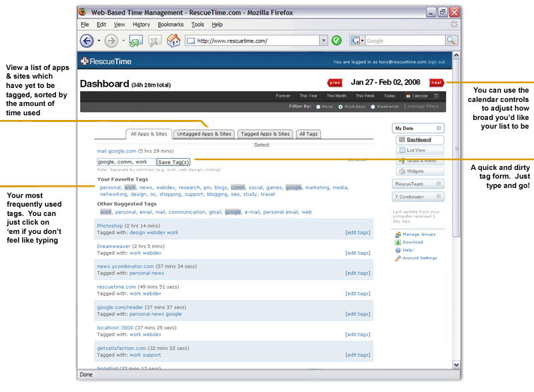Switch to All Apps & Sites tab
Image resolution: width=534 pixels, height=392 pixels.
point(149,134)
